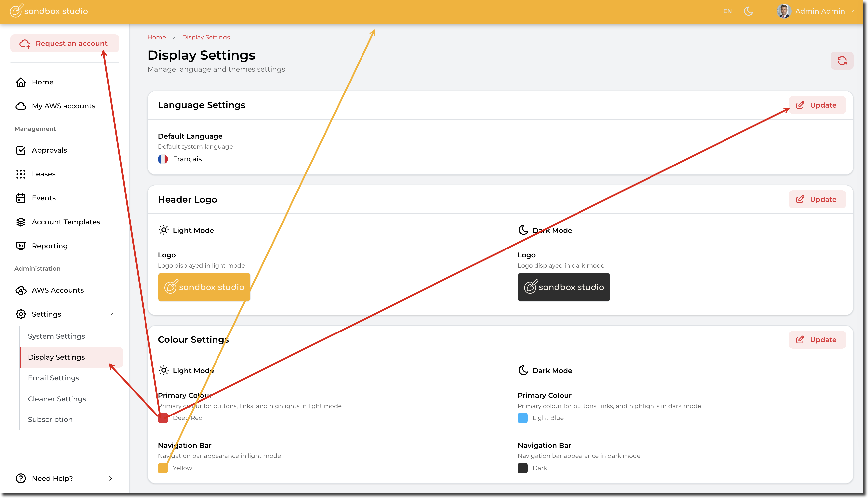The height and width of the screenshot is (498, 868).
Task: Open Email Settings submenu item
Action: click(53, 378)
